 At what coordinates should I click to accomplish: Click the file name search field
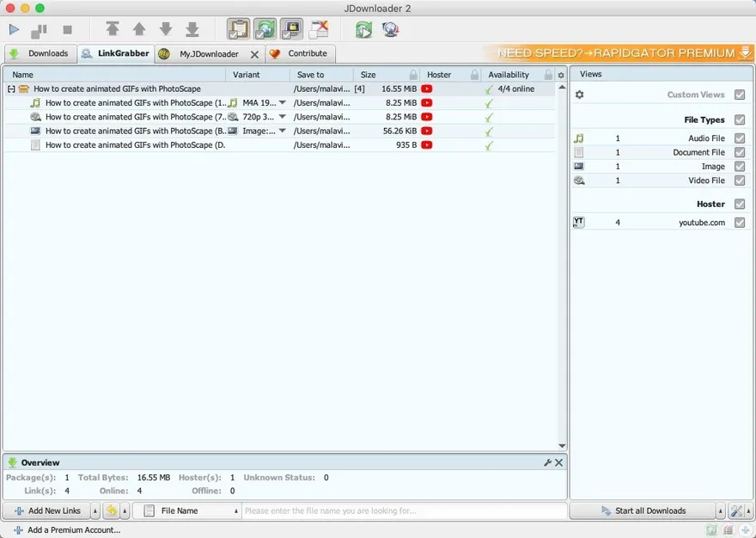point(404,510)
